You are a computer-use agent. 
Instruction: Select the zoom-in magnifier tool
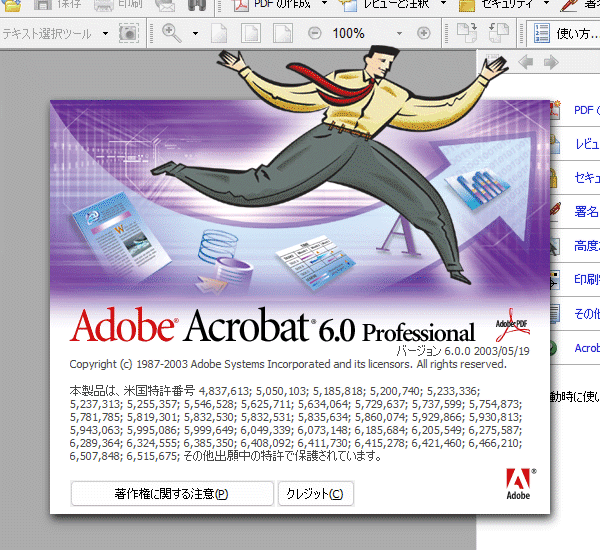coord(171,33)
